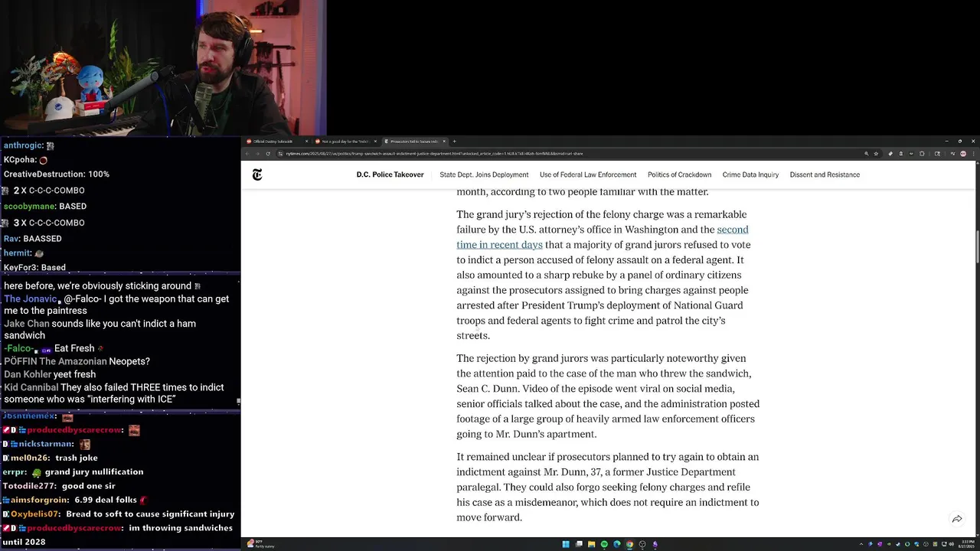980x551 pixels.
Task: Open 'D.C. Police Takeover' section link
Action: pyautogui.click(x=390, y=175)
